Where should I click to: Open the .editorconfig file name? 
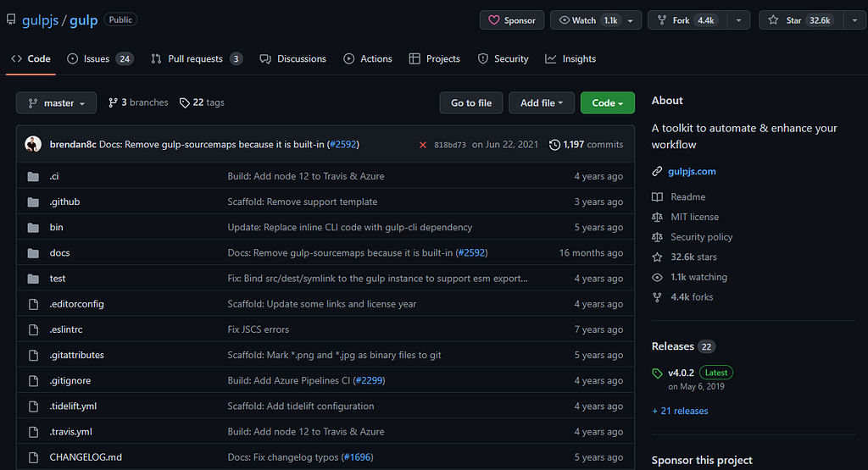(x=76, y=304)
